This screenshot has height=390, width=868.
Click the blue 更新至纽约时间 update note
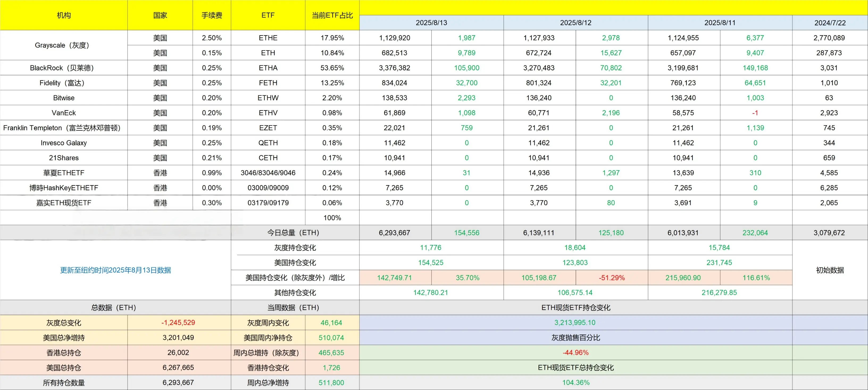115,270
